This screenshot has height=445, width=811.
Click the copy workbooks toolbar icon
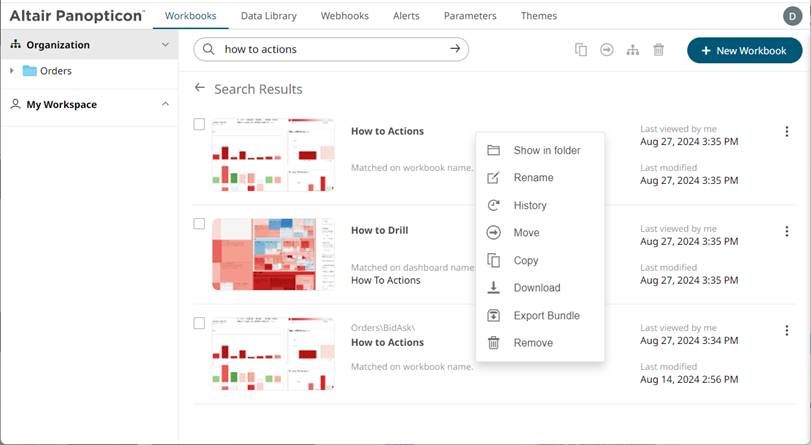click(x=581, y=50)
